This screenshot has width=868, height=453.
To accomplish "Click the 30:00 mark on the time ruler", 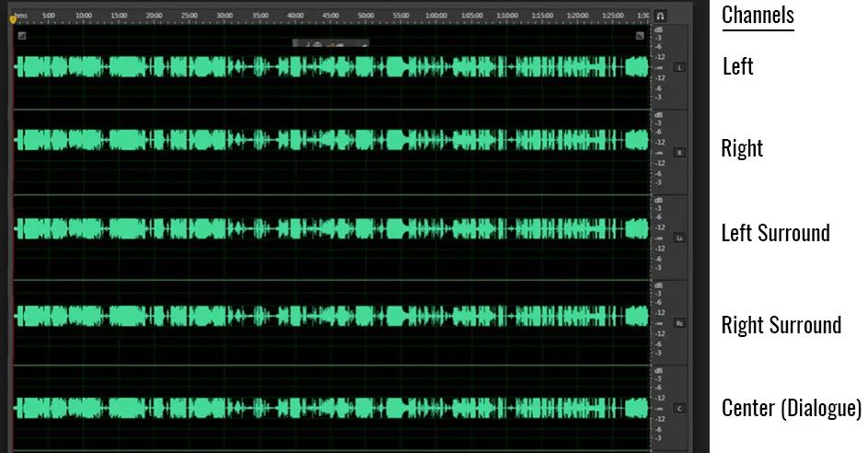I will [224, 16].
